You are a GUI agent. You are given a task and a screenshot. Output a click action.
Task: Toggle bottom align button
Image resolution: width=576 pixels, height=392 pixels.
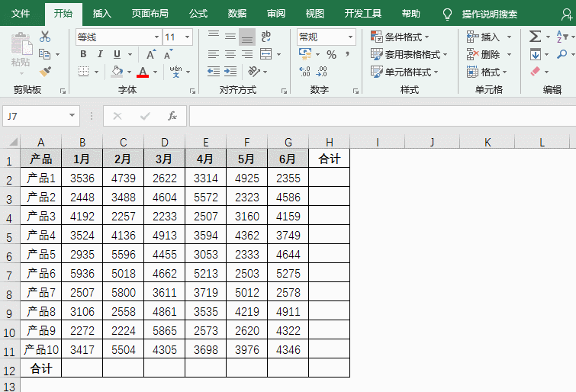[x=247, y=37]
